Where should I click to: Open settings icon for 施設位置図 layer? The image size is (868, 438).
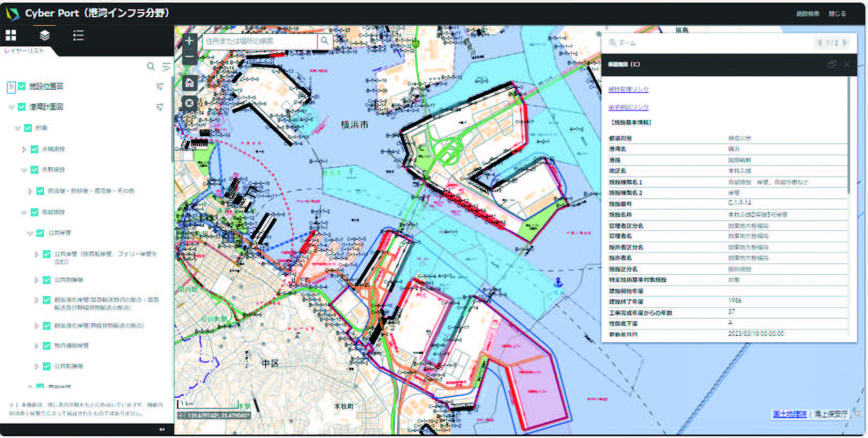point(159,86)
